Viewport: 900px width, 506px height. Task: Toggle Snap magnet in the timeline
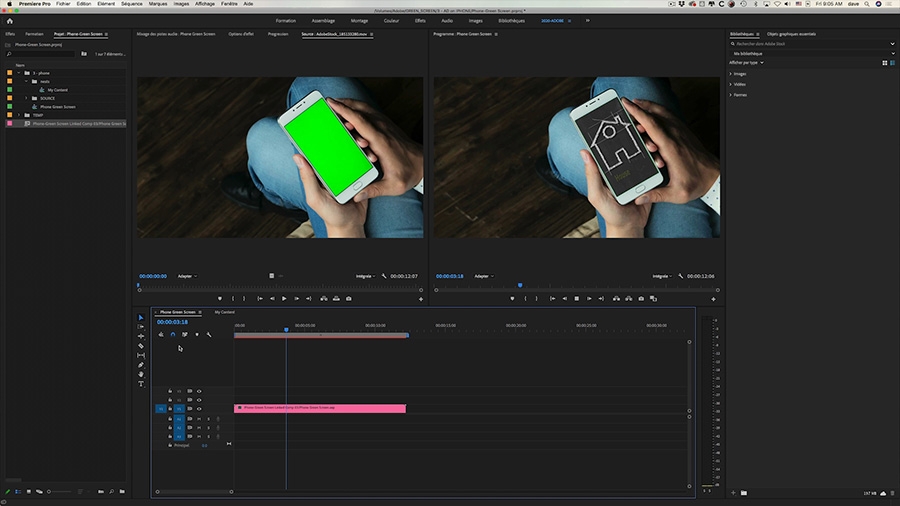tap(173, 334)
